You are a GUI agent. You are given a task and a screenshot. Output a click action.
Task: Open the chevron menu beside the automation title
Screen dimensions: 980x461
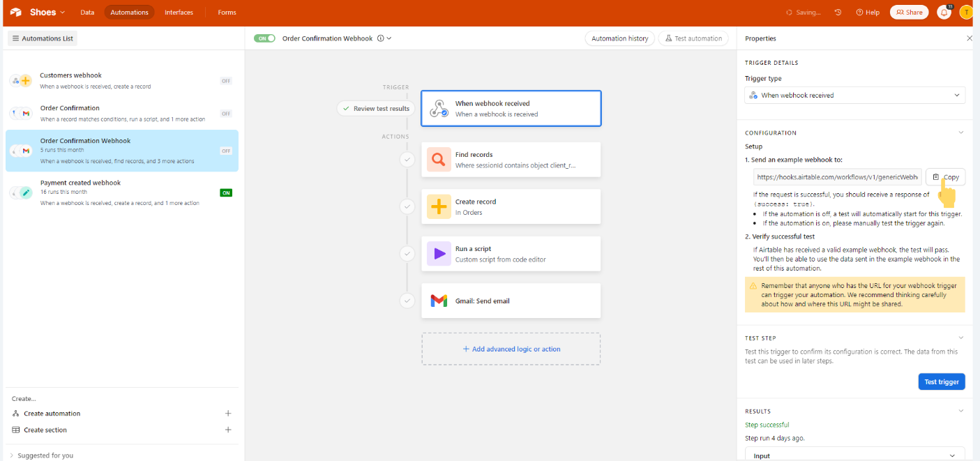(x=389, y=38)
